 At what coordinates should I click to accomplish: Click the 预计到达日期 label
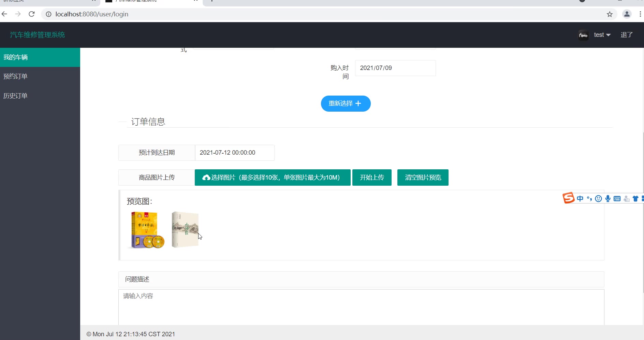point(157,153)
